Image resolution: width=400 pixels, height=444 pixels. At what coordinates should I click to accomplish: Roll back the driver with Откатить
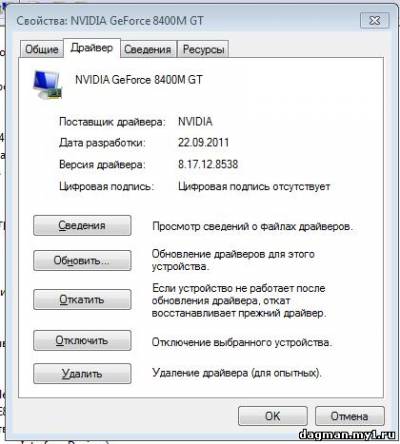point(82,299)
